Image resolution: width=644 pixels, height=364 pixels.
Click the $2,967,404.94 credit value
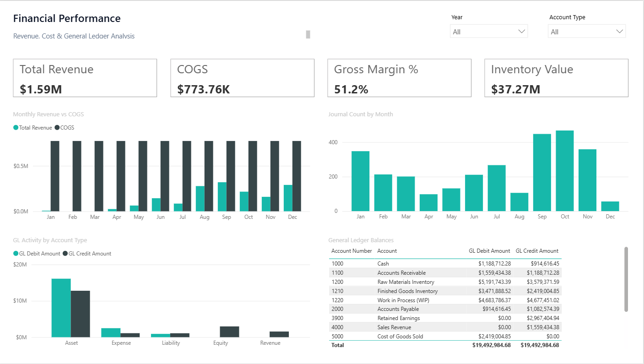[543, 318]
